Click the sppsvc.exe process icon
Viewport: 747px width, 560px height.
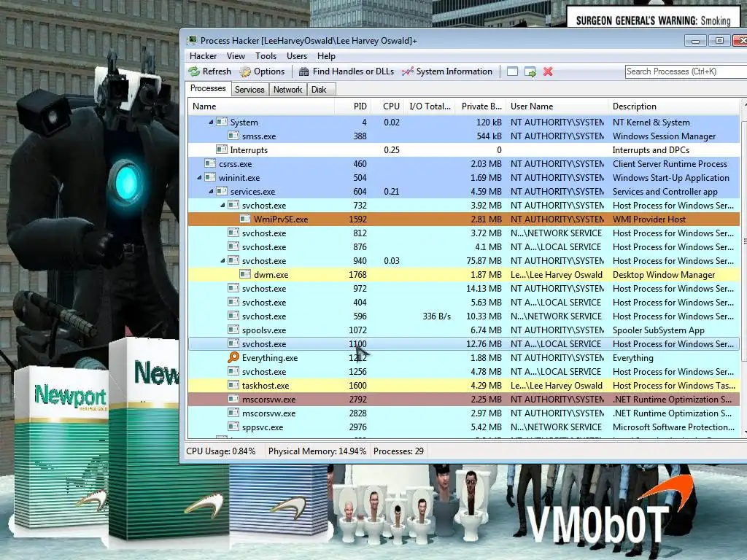(233, 427)
